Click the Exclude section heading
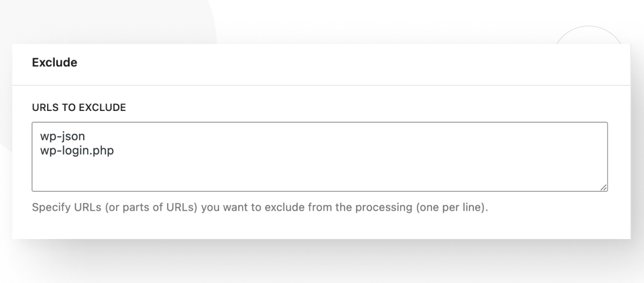644x283 pixels. (x=54, y=63)
